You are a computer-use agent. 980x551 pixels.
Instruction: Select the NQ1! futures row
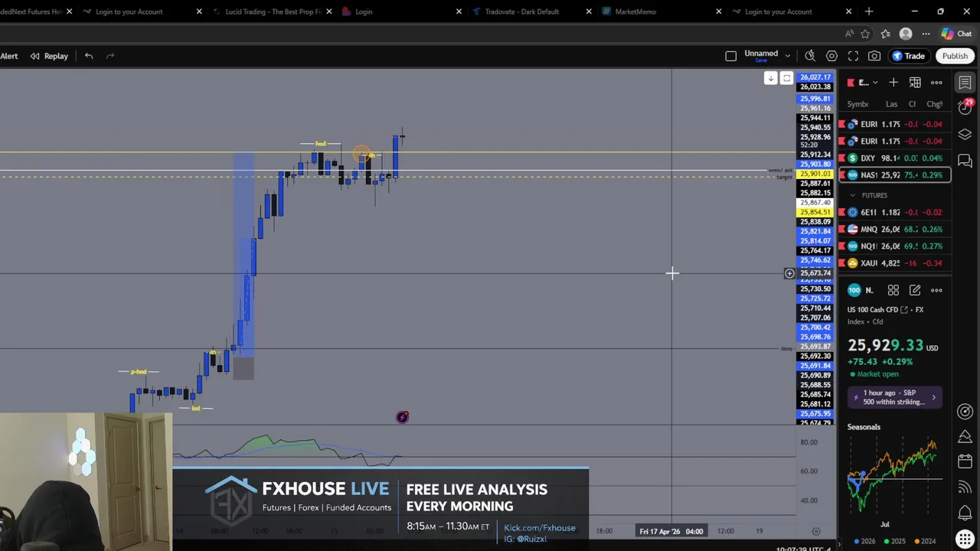point(895,246)
